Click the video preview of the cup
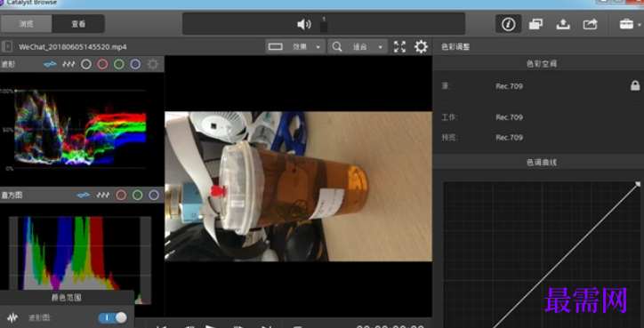644x328 pixels. point(298,187)
